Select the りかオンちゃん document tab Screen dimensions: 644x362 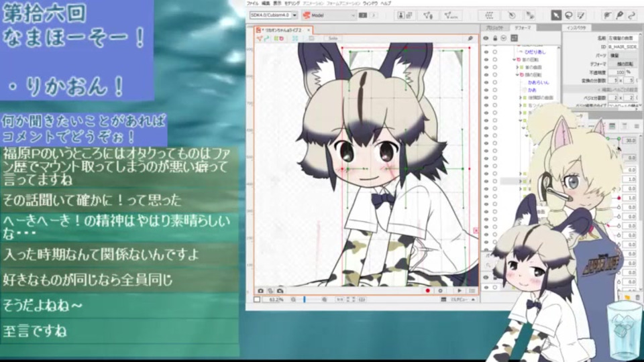tap(282, 30)
